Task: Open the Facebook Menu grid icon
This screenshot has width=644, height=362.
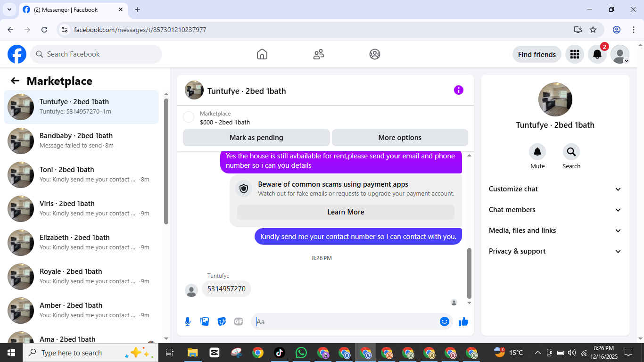Action: (x=574, y=54)
